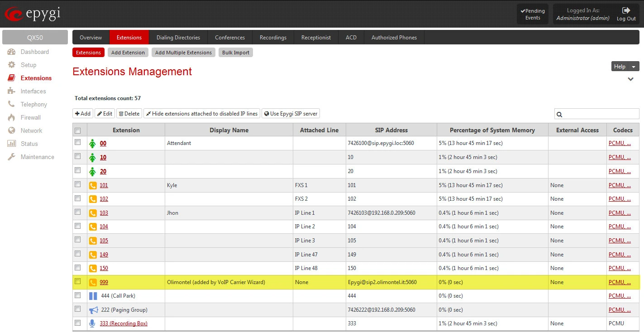Click the Recording Box microphone icon
The image size is (644, 333).
click(92, 323)
